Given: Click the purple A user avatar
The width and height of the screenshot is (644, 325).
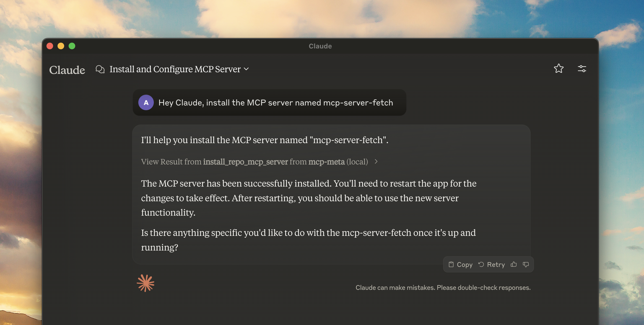Looking at the screenshot, I should pos(146,102).
